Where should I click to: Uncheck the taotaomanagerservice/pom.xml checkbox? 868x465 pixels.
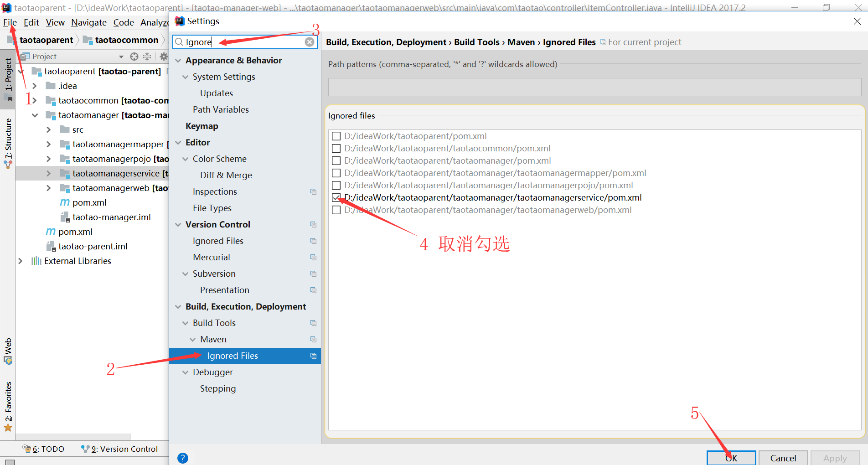click(336, 197)
